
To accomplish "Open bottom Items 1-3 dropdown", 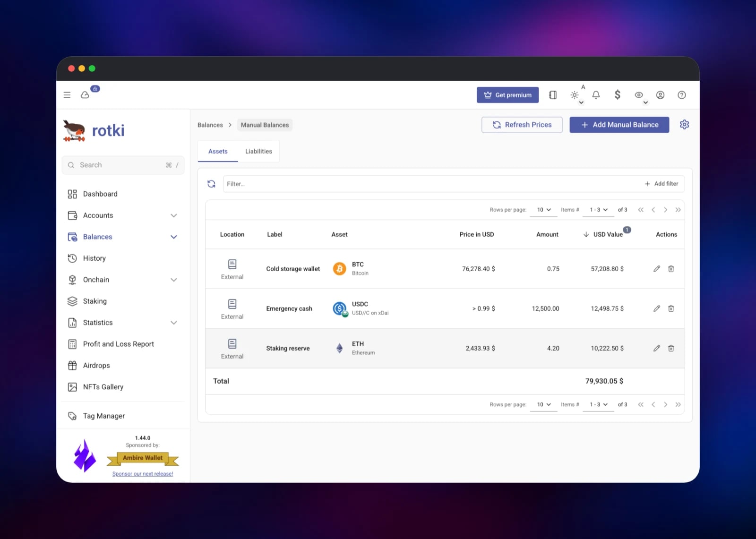I will click(598, 405).
